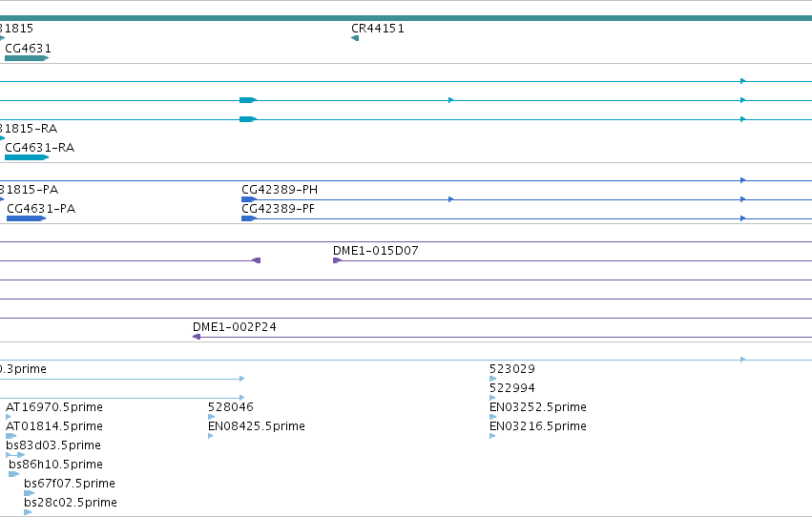Image resolution: width=812 pixels, height=517 pixels.
Task: Select the bs86h10.5prime label
Action: click(55, 465)
